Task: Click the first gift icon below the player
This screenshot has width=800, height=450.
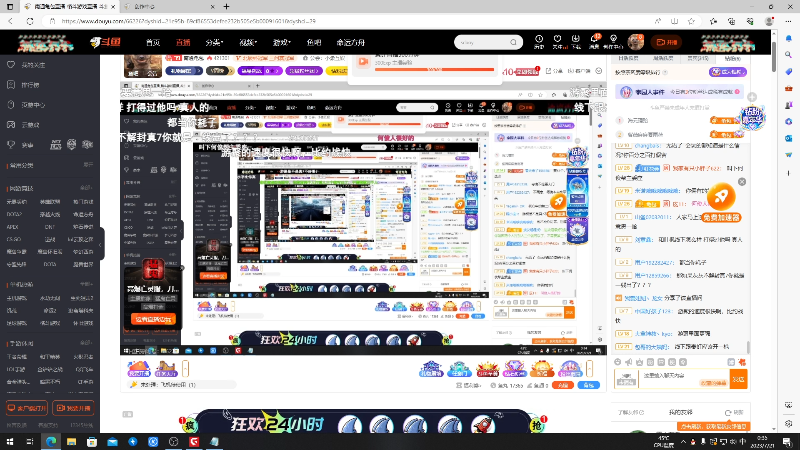Action: 138,368
